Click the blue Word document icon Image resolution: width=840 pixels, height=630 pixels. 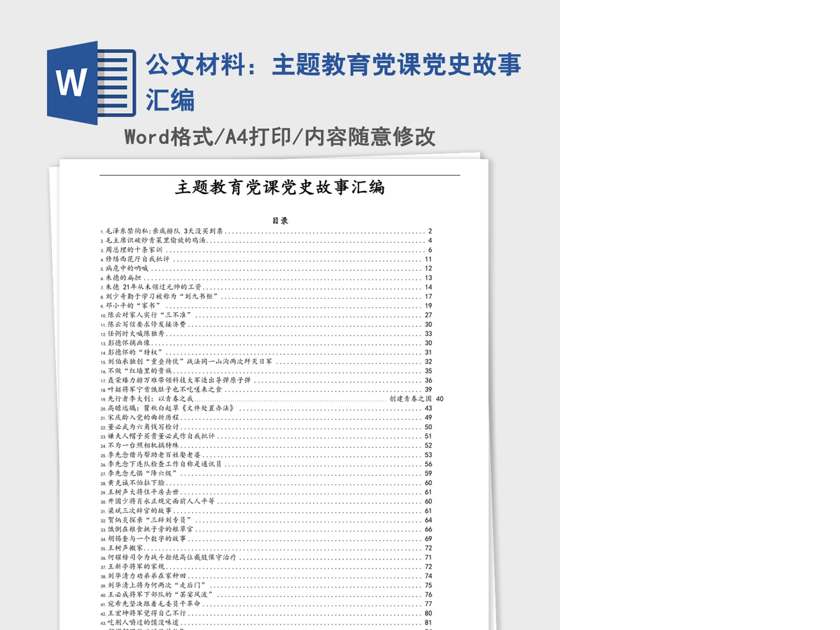pos(91,83)
